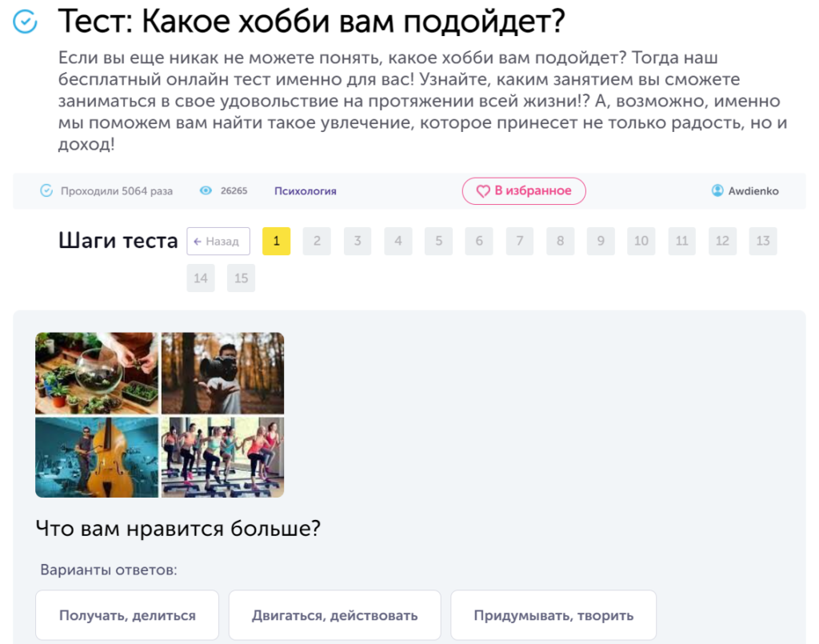The width and height of the screenshot is (819, 644).
Task: Go to test step 1
Action: 276,241
